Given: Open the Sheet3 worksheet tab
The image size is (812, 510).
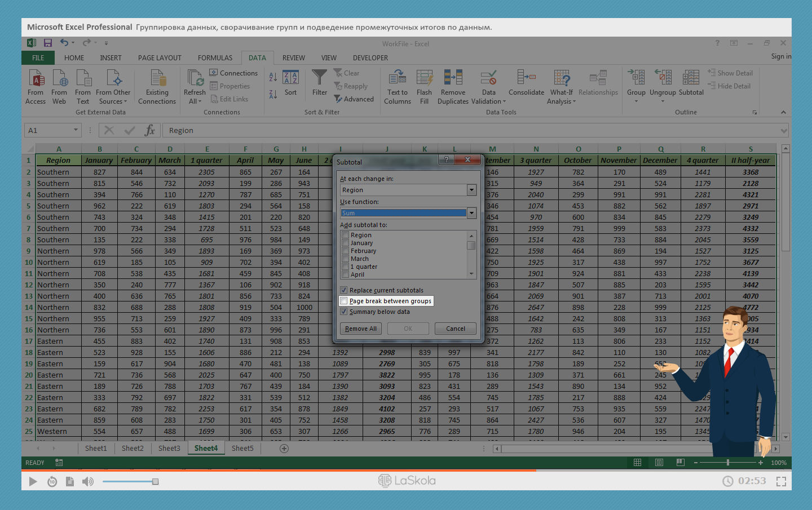Looking at the screenshot, I should (x=169, y=449).
